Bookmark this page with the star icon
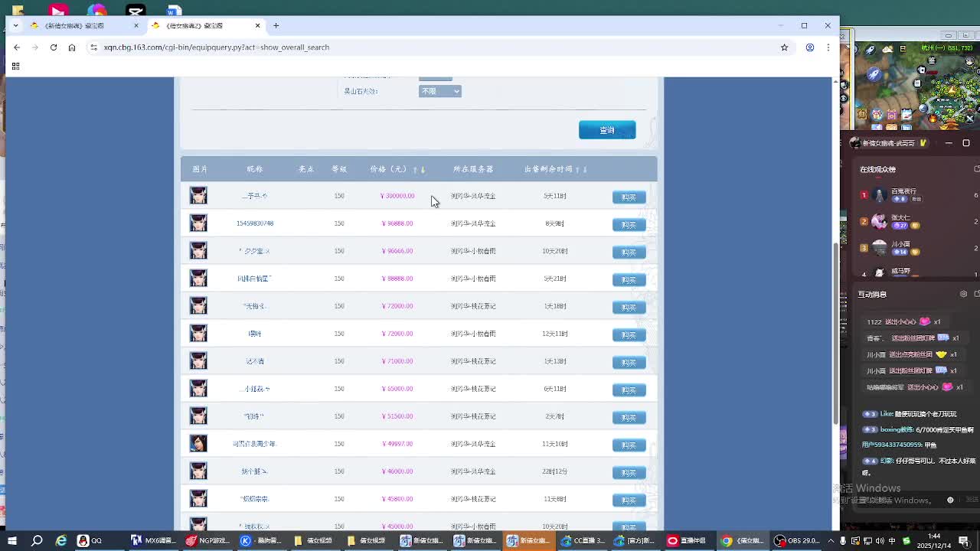980x551 pixels. (x=784, y=47)
